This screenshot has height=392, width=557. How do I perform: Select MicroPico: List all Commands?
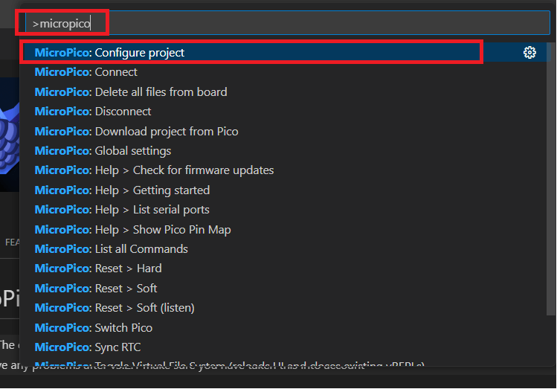click(x=111, y=249)
